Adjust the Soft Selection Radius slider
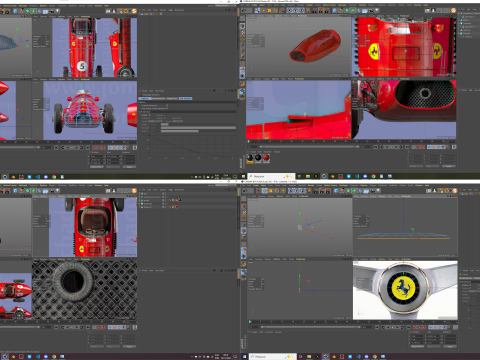480x360 pixels. tap(198, 124)
